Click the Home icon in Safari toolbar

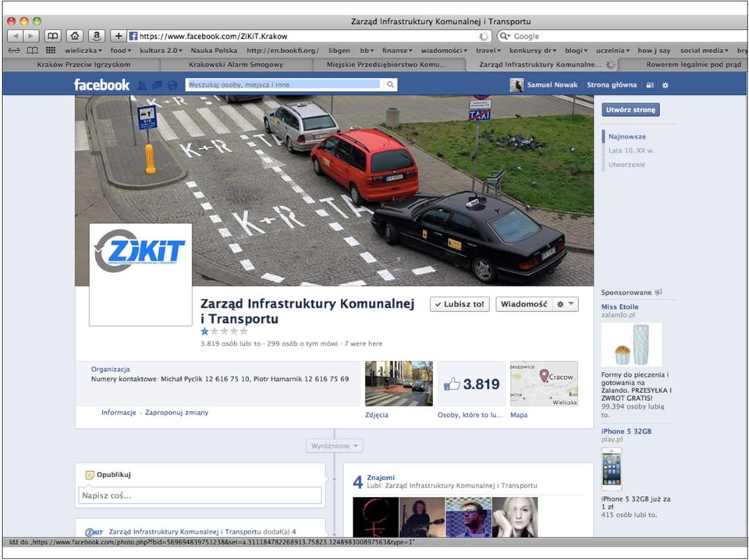[75, 36]
